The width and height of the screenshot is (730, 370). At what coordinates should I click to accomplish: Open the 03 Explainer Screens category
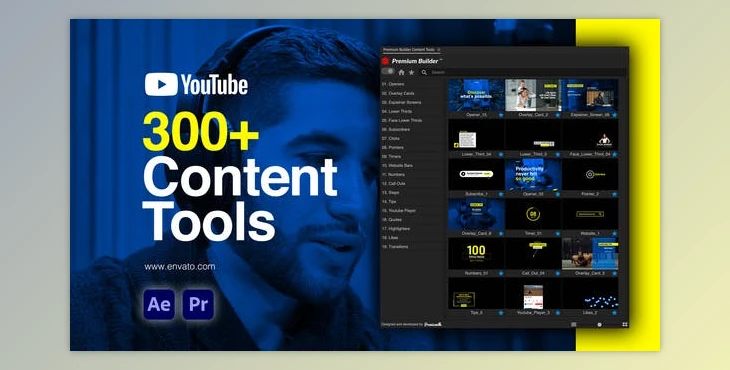(401, 102)
